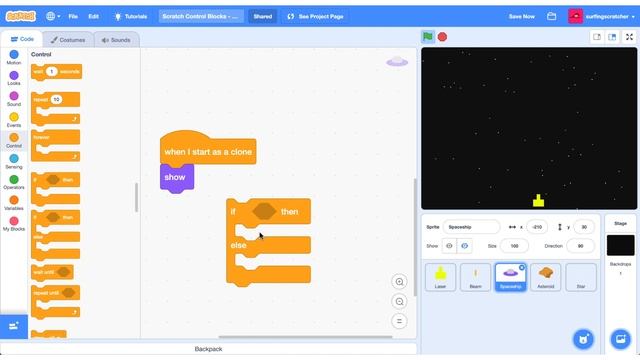Delete the Spaceship sprite
640x360 pixels.
(x=522, y=267)
